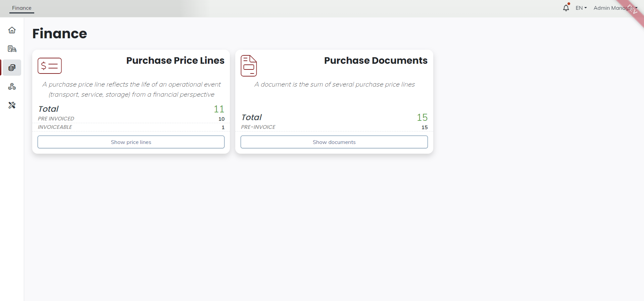Screen dimensions: 644x301
Task: Click the Purchase Documents card title
Action: [x=376, y=60]
